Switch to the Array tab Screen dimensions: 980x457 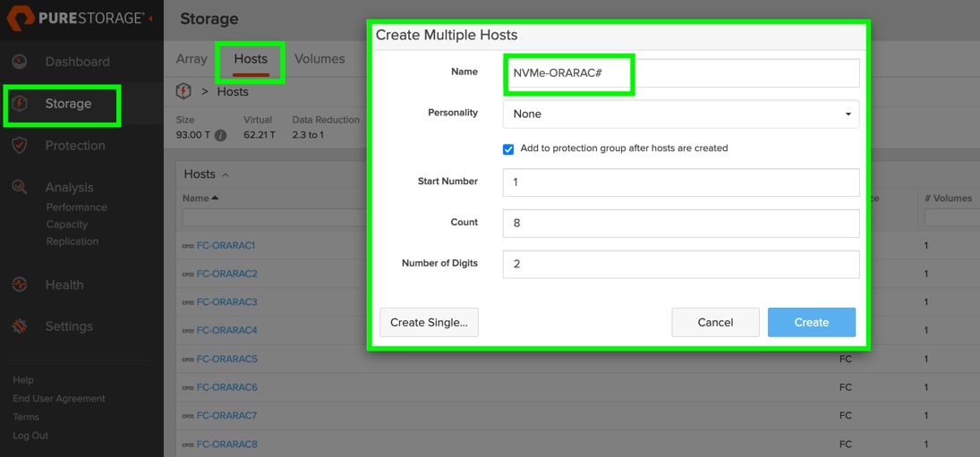point(192,59)
